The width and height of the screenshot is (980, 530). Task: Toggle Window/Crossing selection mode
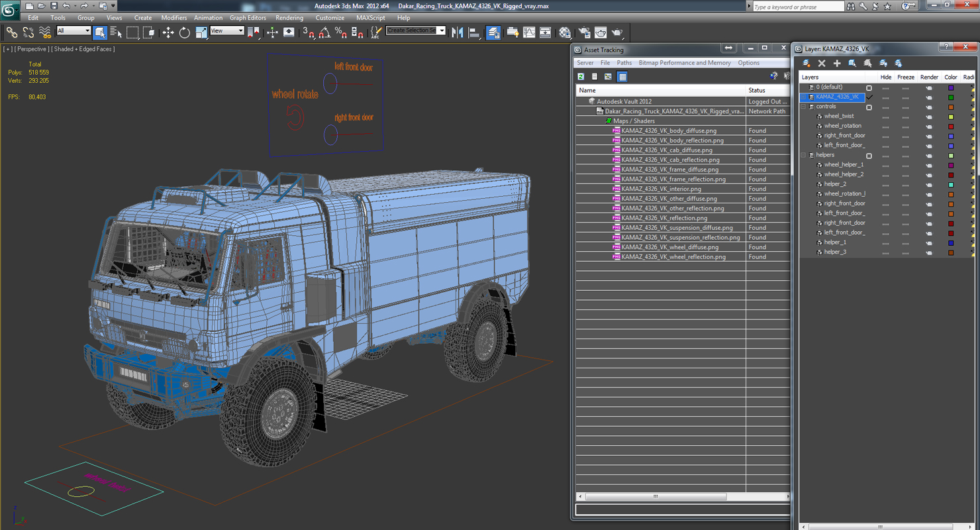pos(149,32)
